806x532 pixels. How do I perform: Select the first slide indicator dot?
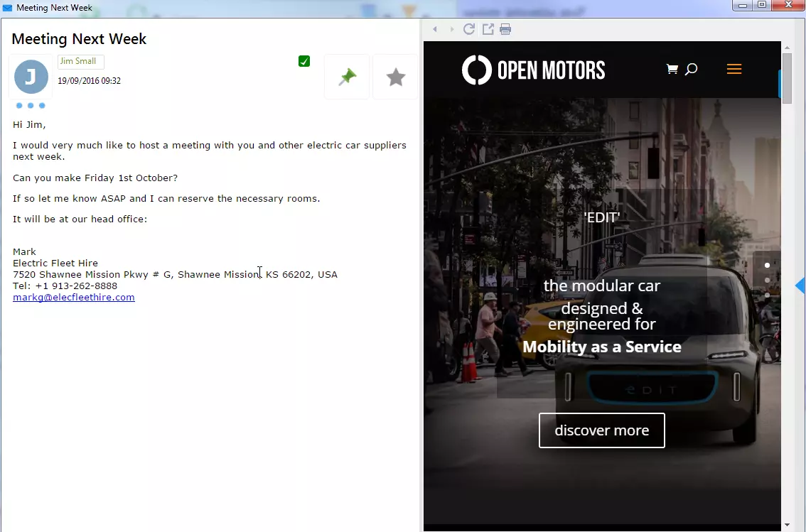click(767, 265)
